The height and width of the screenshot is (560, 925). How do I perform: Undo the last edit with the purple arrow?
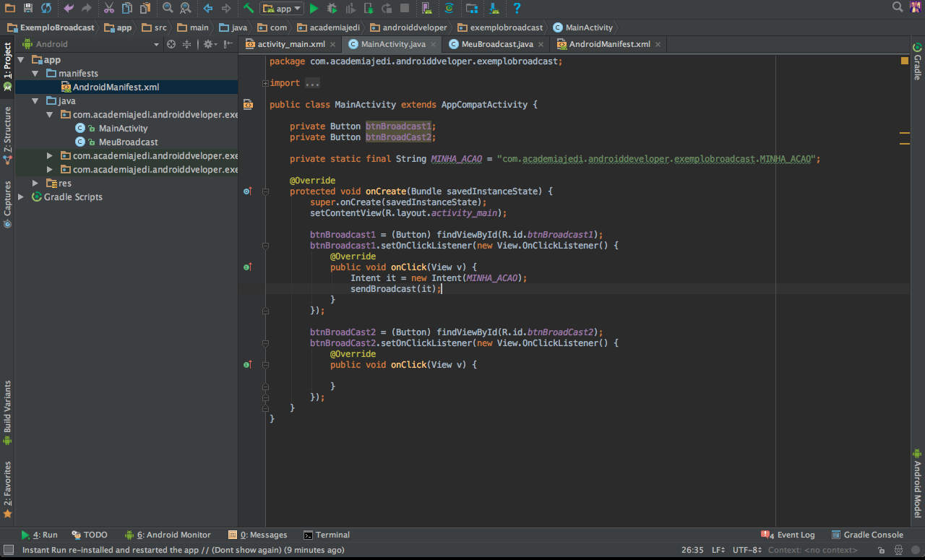click(69, 9)
